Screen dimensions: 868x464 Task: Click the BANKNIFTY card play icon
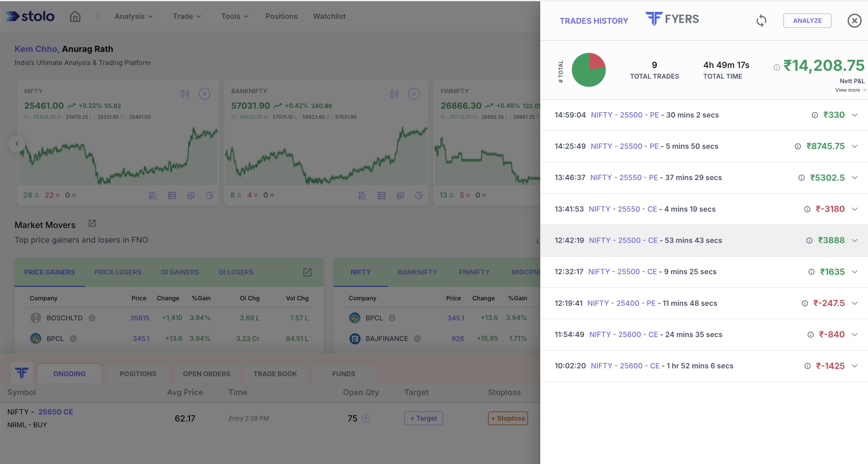click(414, 94)
